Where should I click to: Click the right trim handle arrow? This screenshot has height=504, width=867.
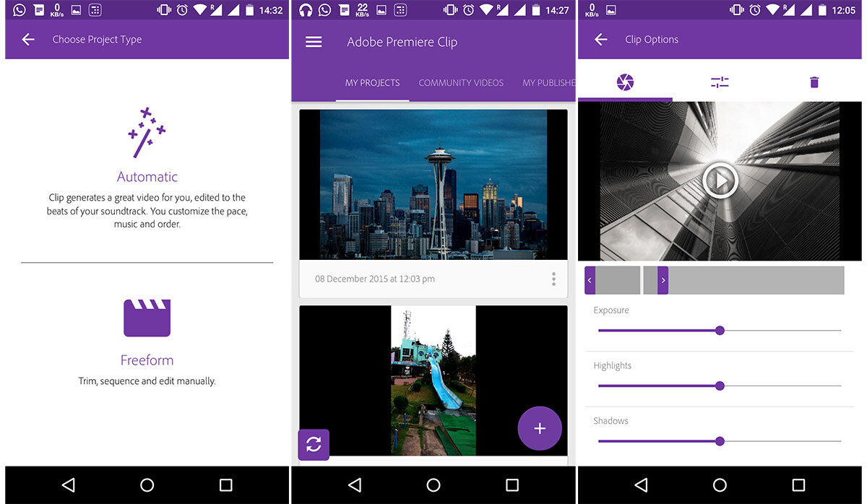click(663, 280)
